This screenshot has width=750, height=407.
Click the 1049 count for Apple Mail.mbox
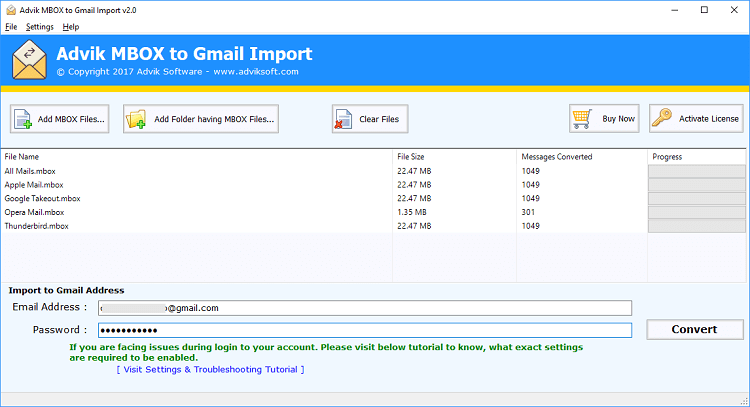pyautogui.click(x=530, y=185)
